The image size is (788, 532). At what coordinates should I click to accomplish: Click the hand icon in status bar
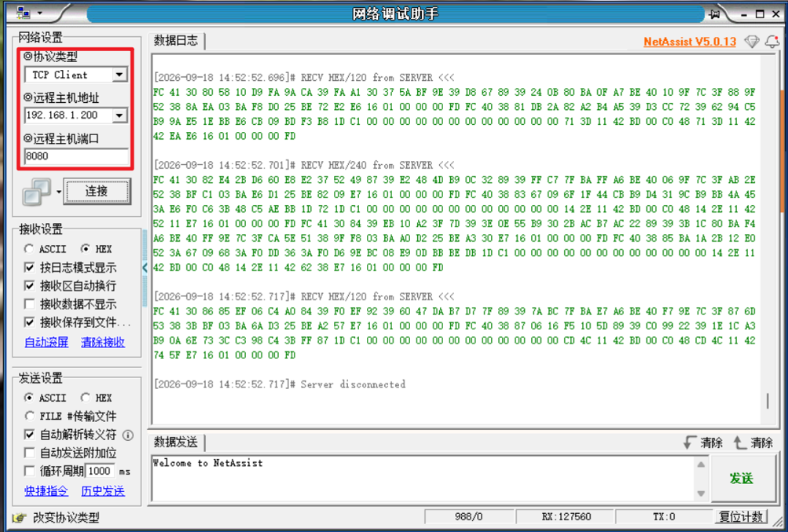19,517
